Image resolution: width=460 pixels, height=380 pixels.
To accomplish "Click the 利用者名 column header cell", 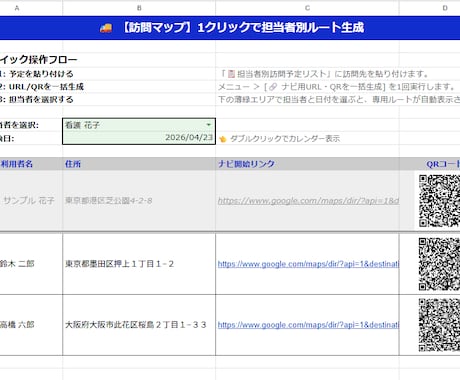I will tap(31, 164).
